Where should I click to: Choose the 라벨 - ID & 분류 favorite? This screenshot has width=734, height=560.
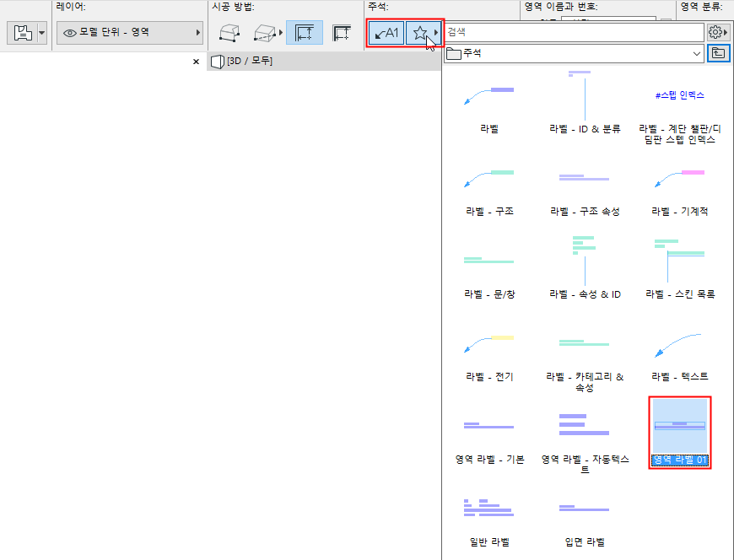[x=585, y=101]
